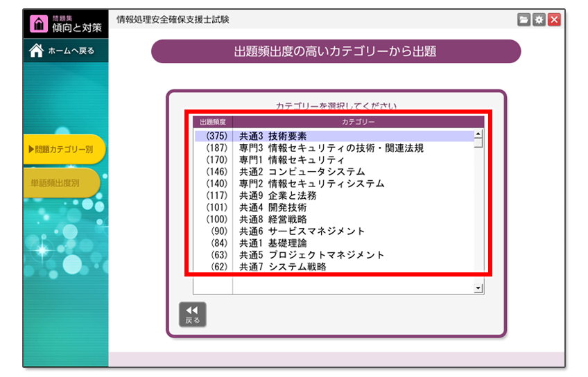Select row 専門3 情報セキュリティの技術・関連法規
The image size is (588, 377).
click(334, 148)
